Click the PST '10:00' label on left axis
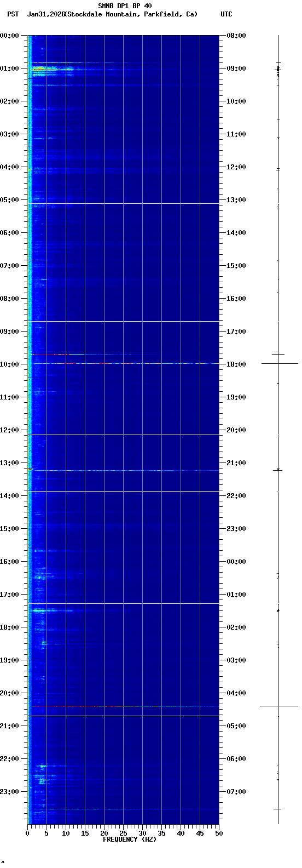 point(10,364)
